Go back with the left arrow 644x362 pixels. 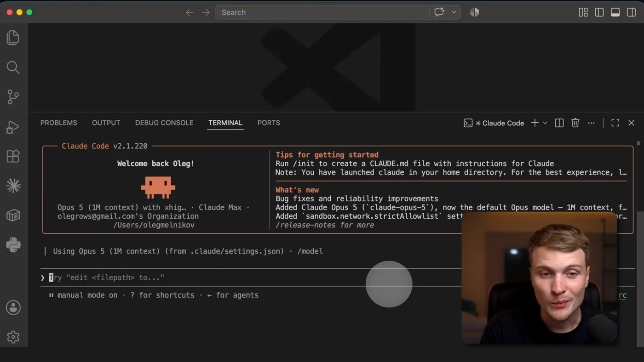pyautogui.click(x=190, y=12)
